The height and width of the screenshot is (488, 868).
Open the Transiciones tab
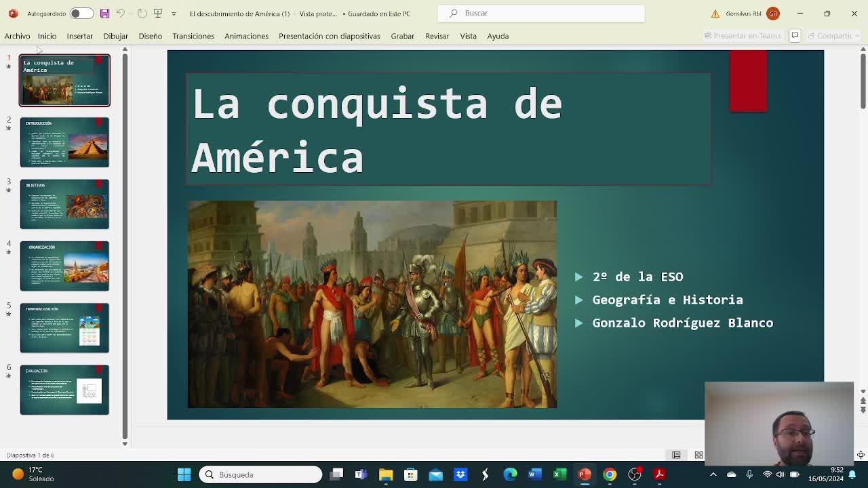pos(193,36)
